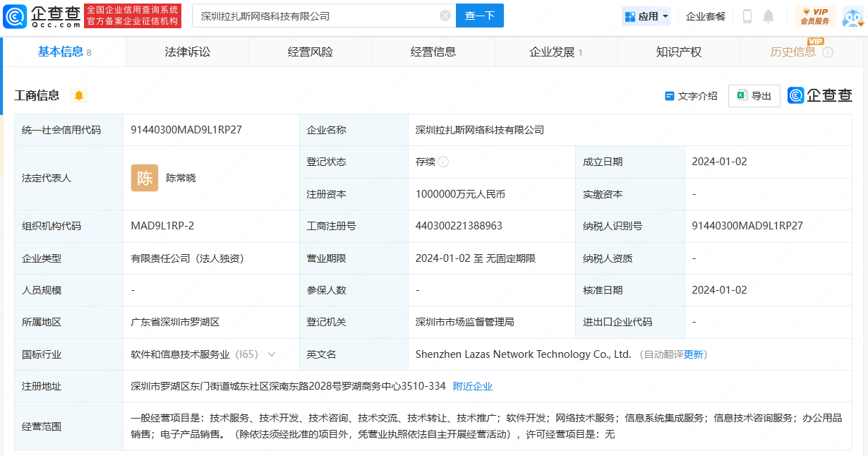Click the registered address text 深圳市罗湖区东门街道
This screenshot has width=868, height=456.
[x=288, y=386]
